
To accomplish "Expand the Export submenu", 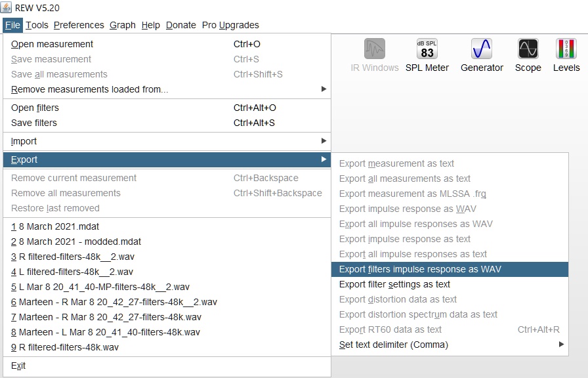I will pyautogui.click(x=24, y=159).
